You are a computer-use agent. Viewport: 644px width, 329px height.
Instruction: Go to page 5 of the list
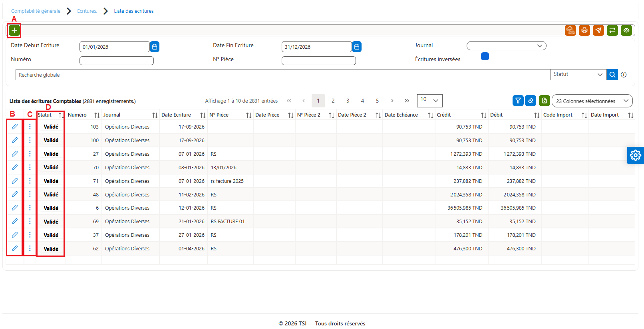click(377, 101)
